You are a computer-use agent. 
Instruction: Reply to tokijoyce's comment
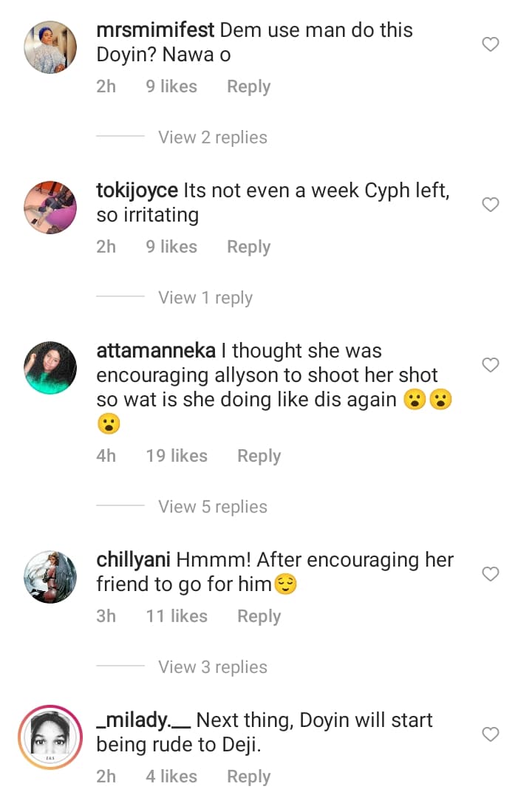pyautogui.click(x=248, y=247)
